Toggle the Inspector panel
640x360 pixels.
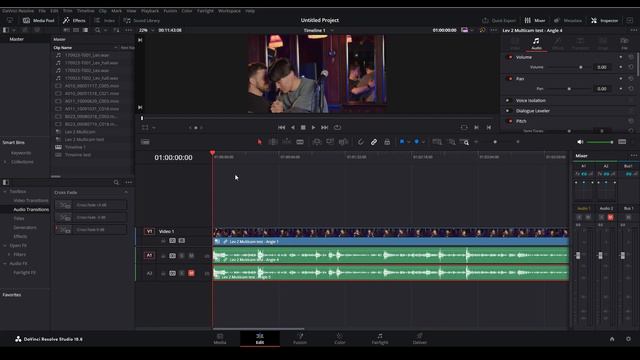(x=604, y=20)
